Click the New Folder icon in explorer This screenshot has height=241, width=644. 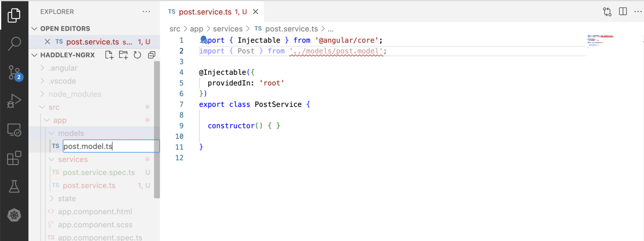tap(123, 55)
